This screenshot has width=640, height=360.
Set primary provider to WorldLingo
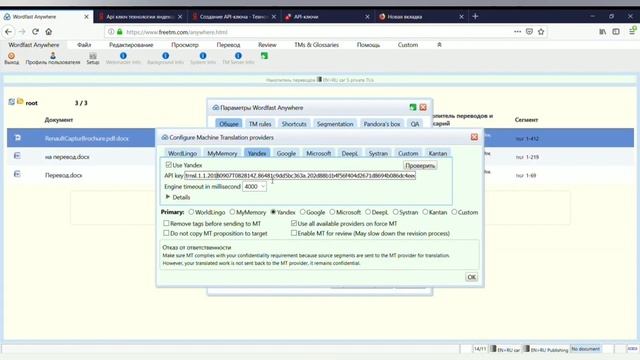point(191,212)
